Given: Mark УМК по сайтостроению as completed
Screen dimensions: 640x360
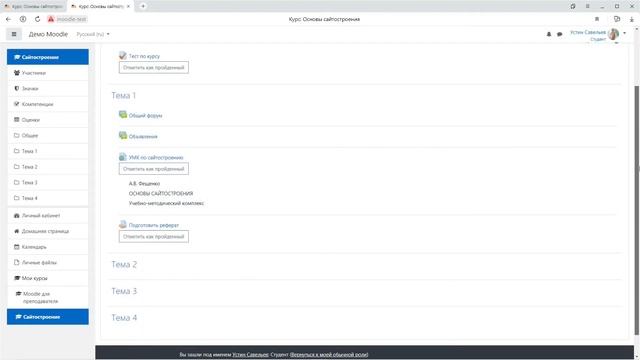Looking at the screenshot, I should click(154, 169).
